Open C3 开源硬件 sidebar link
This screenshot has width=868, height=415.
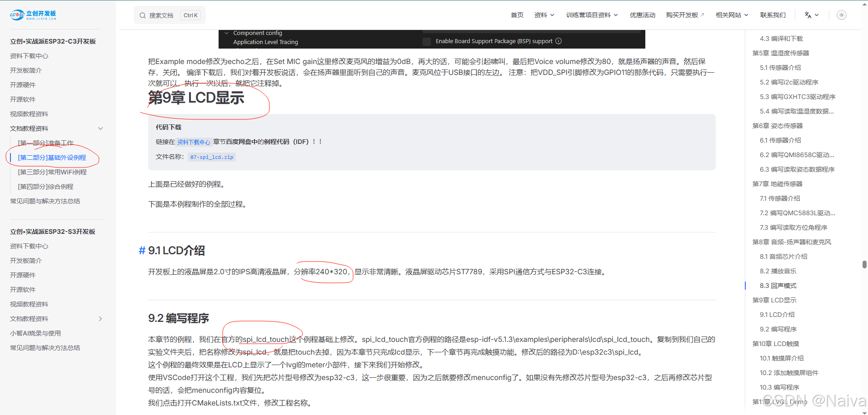point(23,85)
